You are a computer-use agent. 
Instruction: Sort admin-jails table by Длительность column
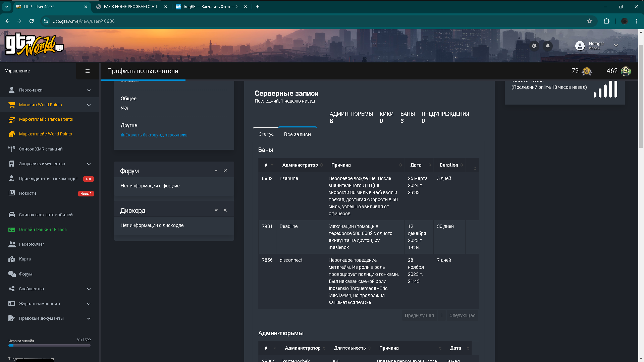tap(350, 348)
